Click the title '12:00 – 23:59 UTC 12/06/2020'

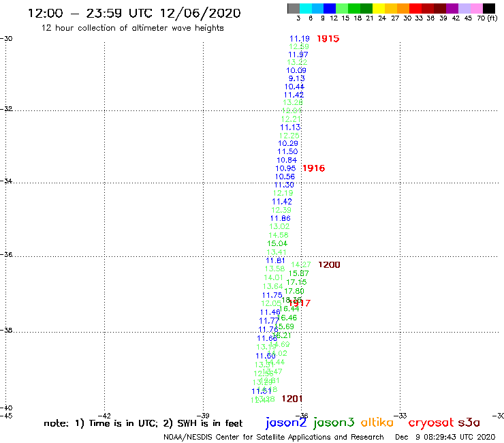134,13
